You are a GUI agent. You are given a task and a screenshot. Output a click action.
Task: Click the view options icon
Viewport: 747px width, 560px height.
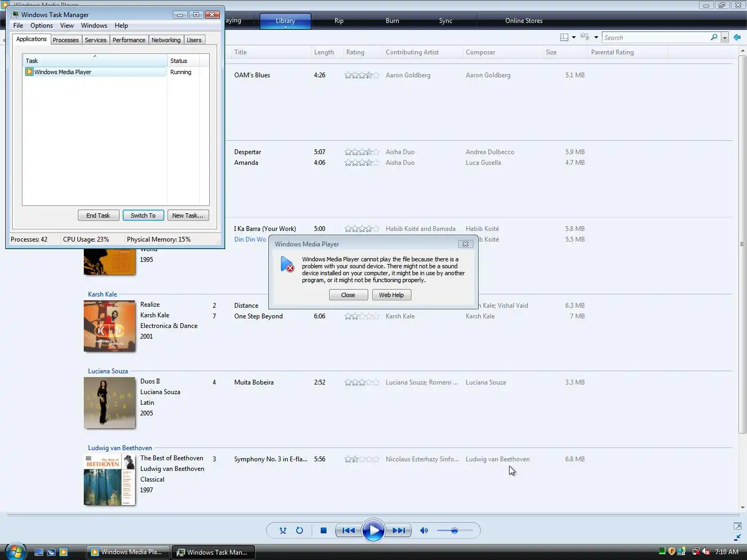click(585, 37)
